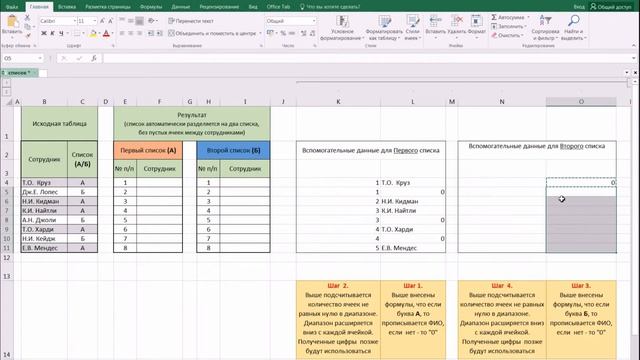
Task: Click Автосумма sigma button
Action: click(x=509, y=18)
